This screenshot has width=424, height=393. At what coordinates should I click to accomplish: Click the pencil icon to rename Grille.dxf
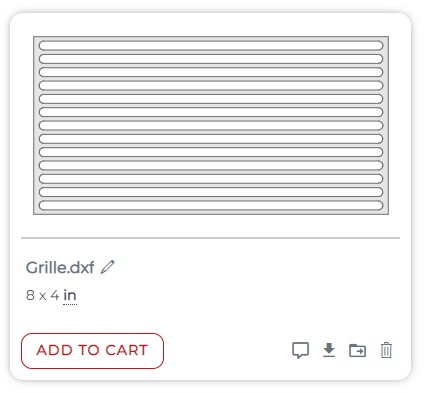point(108,267)
